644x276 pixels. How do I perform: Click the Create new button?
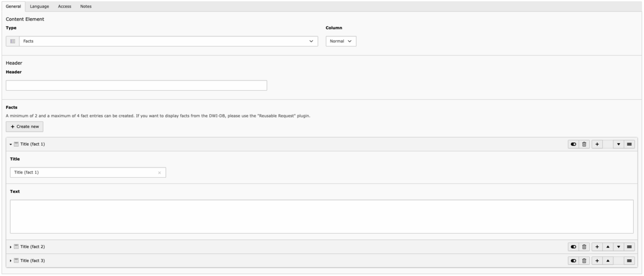point(24,127)
